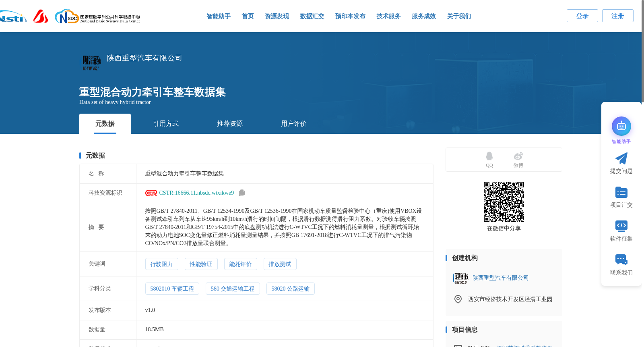Click the name cell 重型混合动力牵引车整车数据集 in table
This screenshot has width=644, height=347.
coord(184,174)
